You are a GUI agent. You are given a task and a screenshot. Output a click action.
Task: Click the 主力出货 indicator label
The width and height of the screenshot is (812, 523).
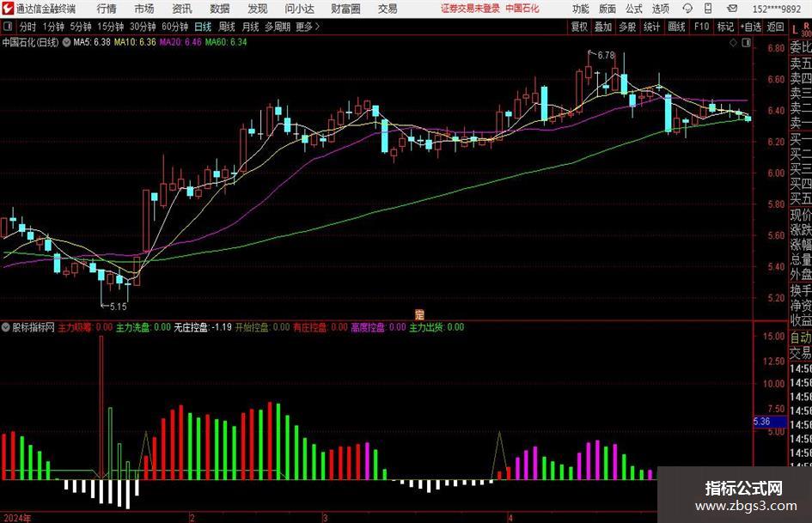pos(437,327)
